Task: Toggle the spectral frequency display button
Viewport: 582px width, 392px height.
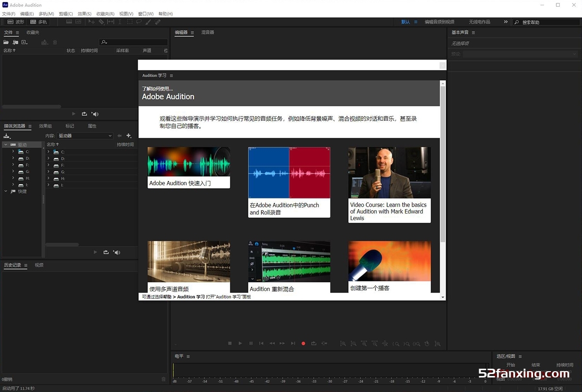Action: pyautogui.click(x=69, y=22)
